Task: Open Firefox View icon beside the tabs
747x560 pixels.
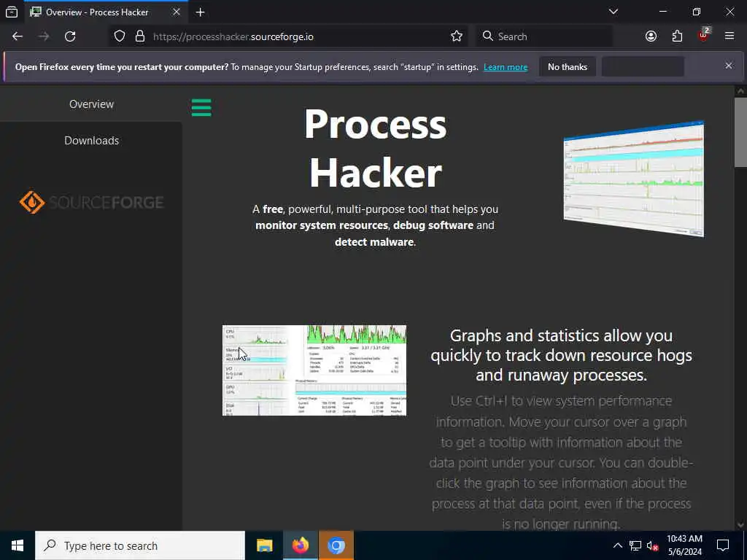Action: (x=12, y=12)
